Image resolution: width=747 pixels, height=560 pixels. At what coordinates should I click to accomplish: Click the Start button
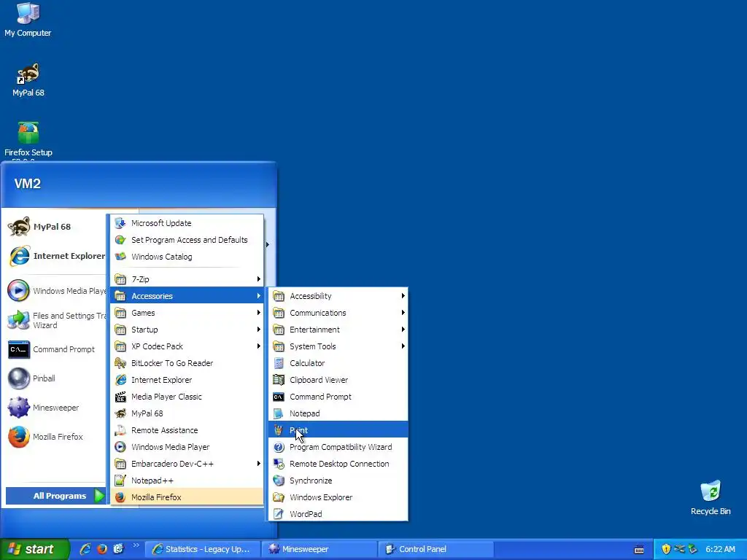tap(34, 549)
